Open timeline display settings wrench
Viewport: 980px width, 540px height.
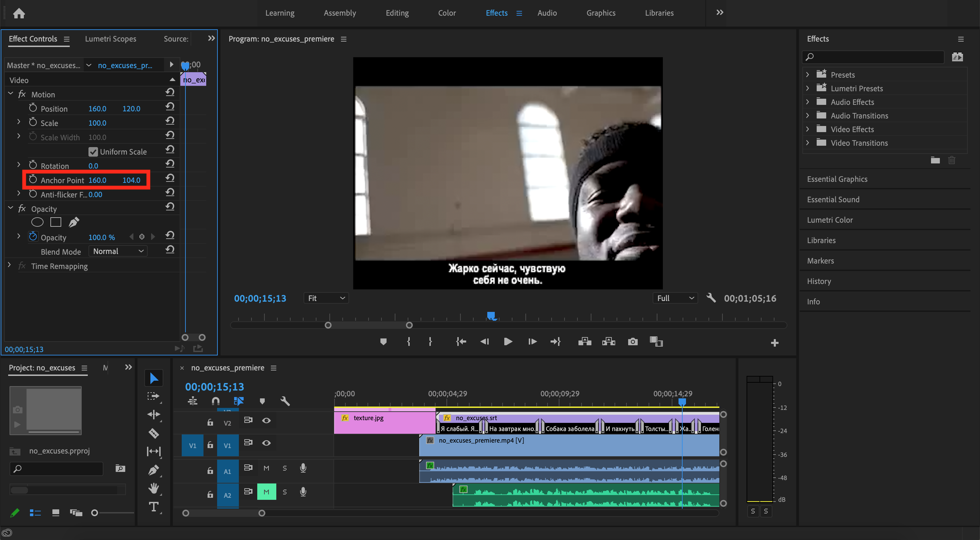click(285, 401)
